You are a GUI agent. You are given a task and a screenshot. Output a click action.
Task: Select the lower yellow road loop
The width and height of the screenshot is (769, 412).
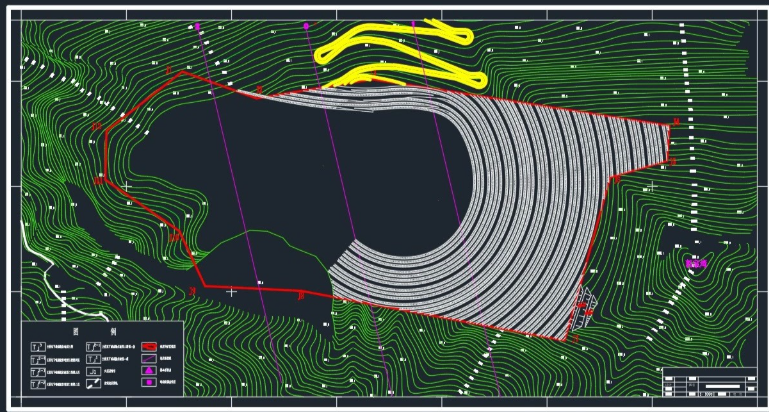pos(410,73)
